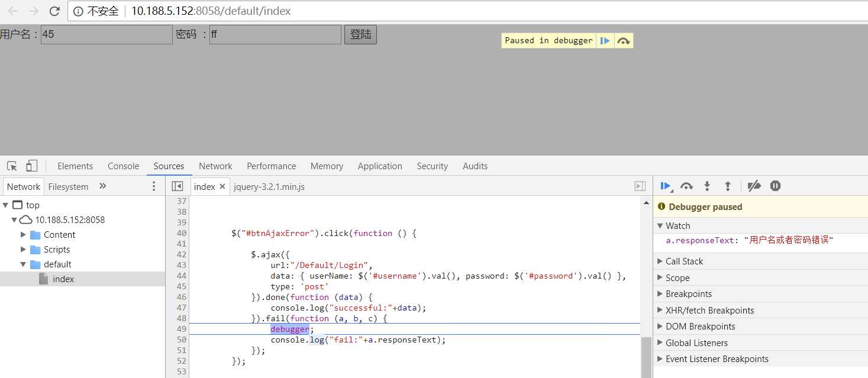Image resolution: width=868 pixels, height=378 pixels.
Task: Click the 登陆 login button
Action: (x=360, y=34)
